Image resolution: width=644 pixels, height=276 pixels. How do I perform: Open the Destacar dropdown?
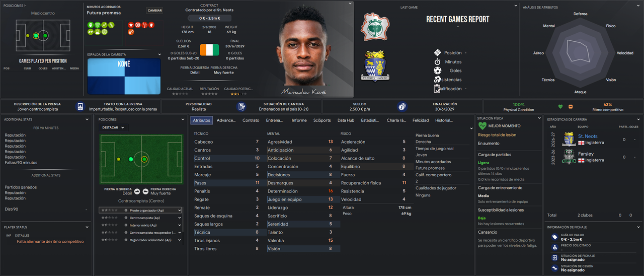(x=113, y=127)
